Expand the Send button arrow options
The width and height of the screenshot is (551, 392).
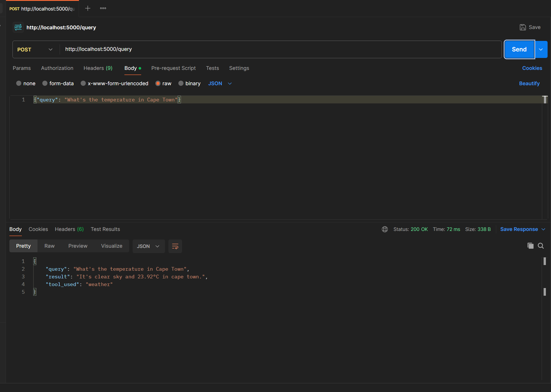pos(541,49)
